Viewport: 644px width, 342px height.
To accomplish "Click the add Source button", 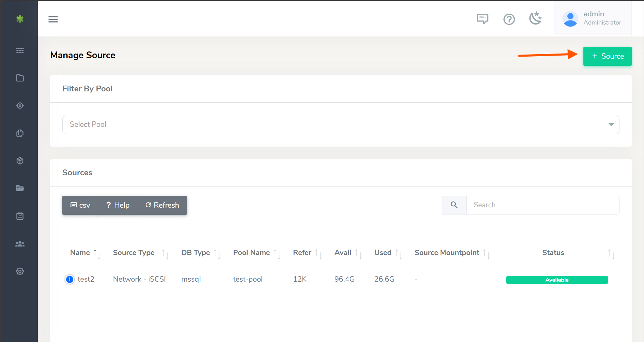I will pyautogui.click(x=607, y=56).
